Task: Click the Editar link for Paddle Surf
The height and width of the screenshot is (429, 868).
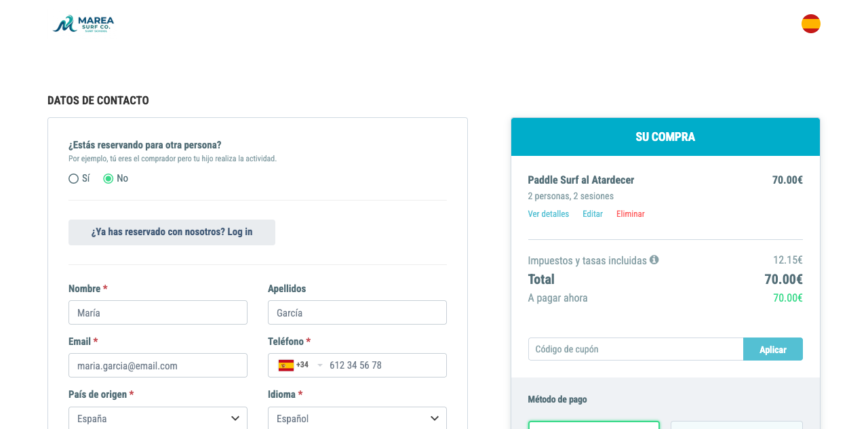Action: [593, 214]
